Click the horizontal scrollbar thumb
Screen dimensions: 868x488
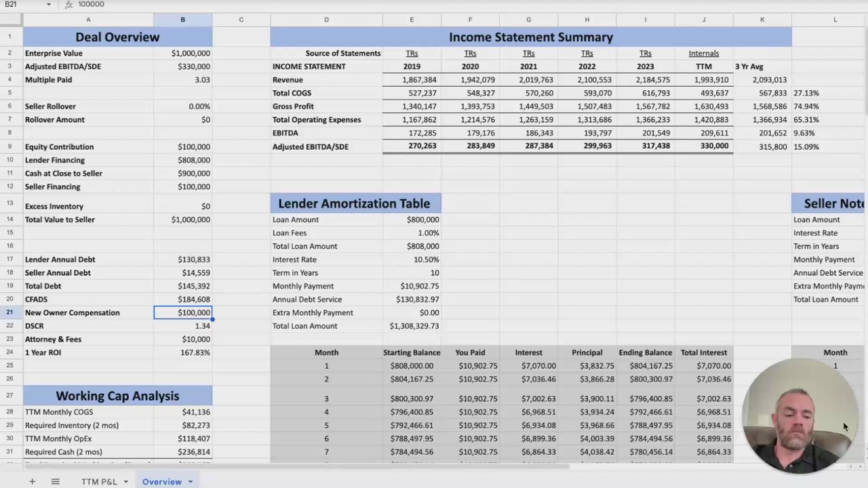296,465
